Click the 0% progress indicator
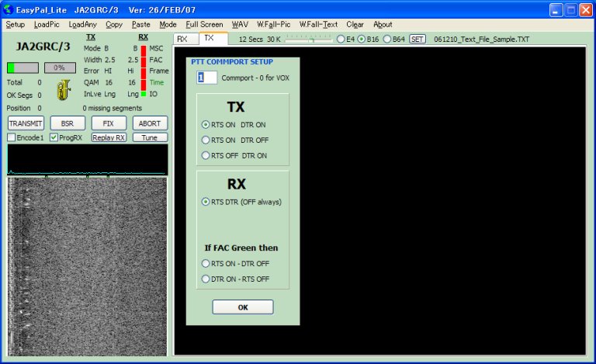 [x=60, y=68]
